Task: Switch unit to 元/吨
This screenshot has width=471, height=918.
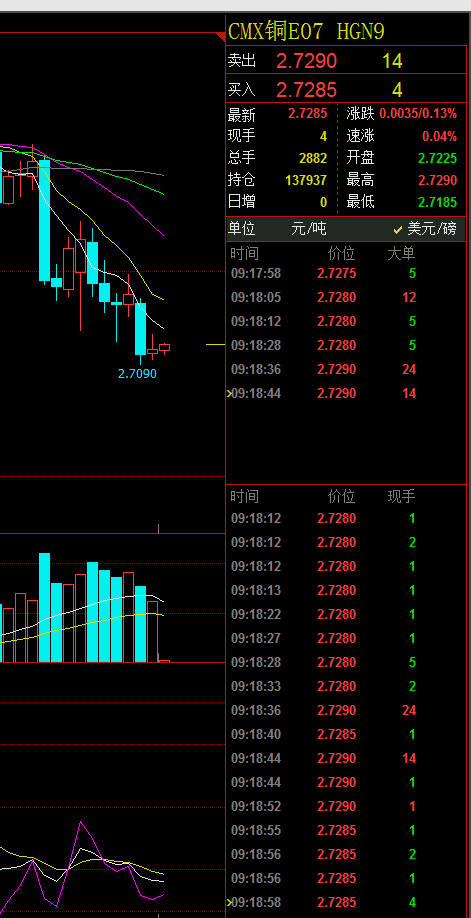Action: point(309,228)
